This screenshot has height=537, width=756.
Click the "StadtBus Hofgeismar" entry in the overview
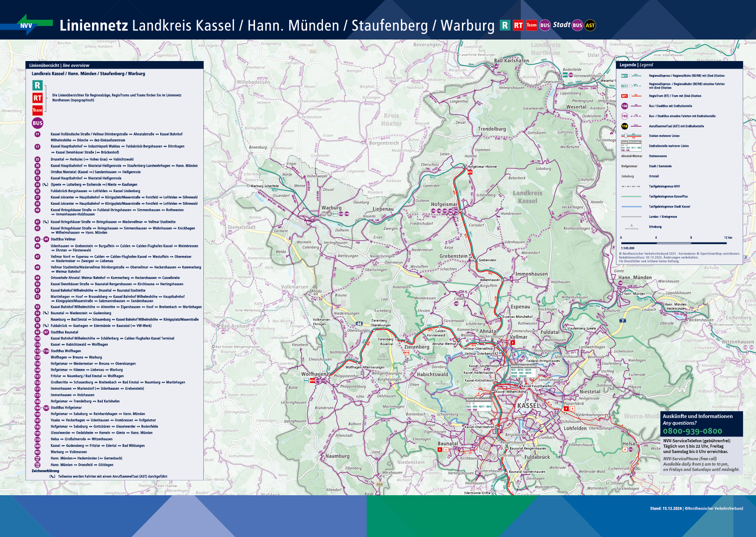[x=66, y=408]
